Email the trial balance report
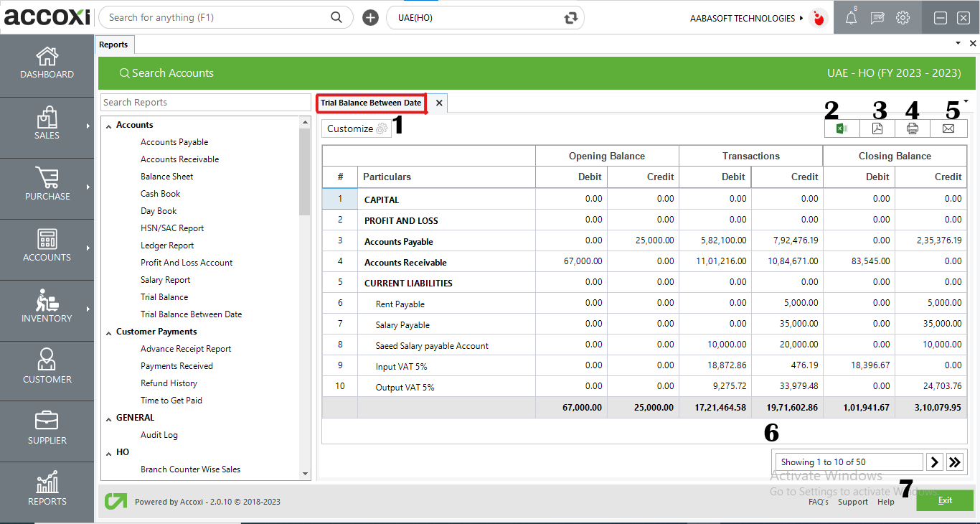The width and height of the screenshot is (980, 524). point(948,128)
